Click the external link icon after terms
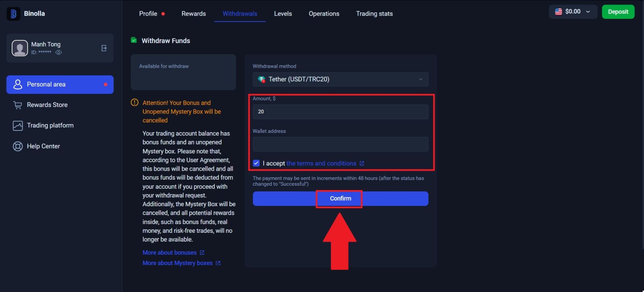644x292 pixels. pos(362,163)
